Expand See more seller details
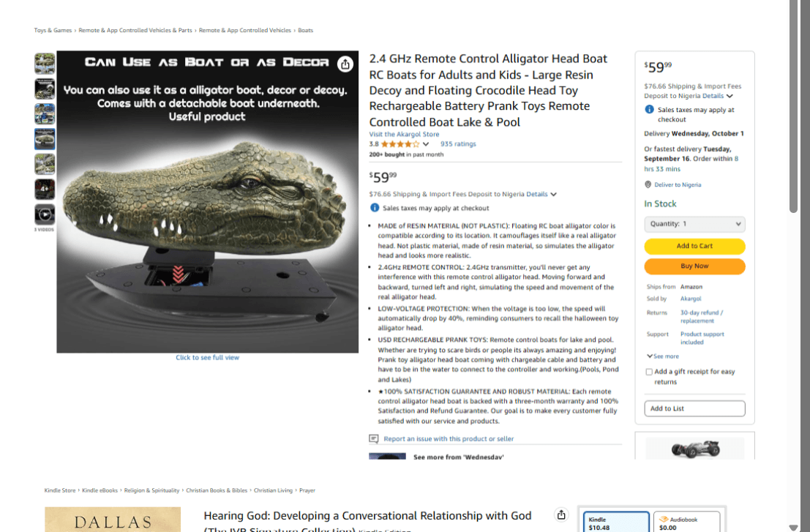The image size is (810, 532). pyautogui.click(x=663, y=356)
